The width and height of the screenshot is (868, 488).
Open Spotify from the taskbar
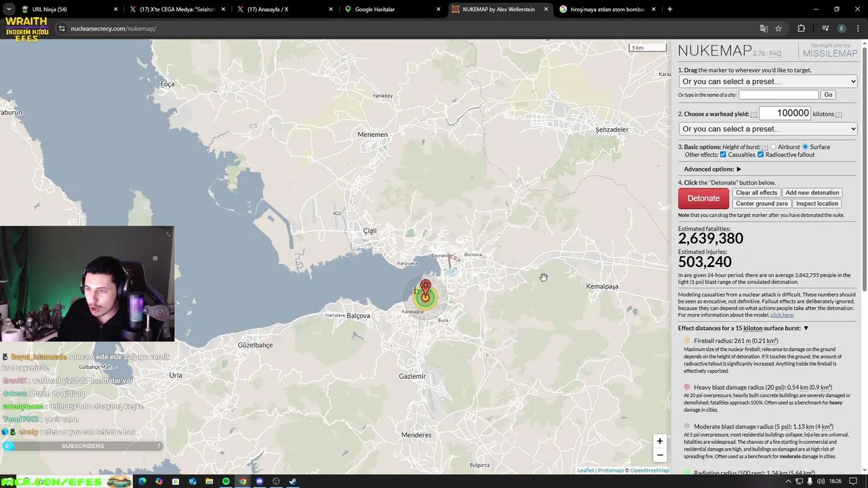tap(226, 481)
